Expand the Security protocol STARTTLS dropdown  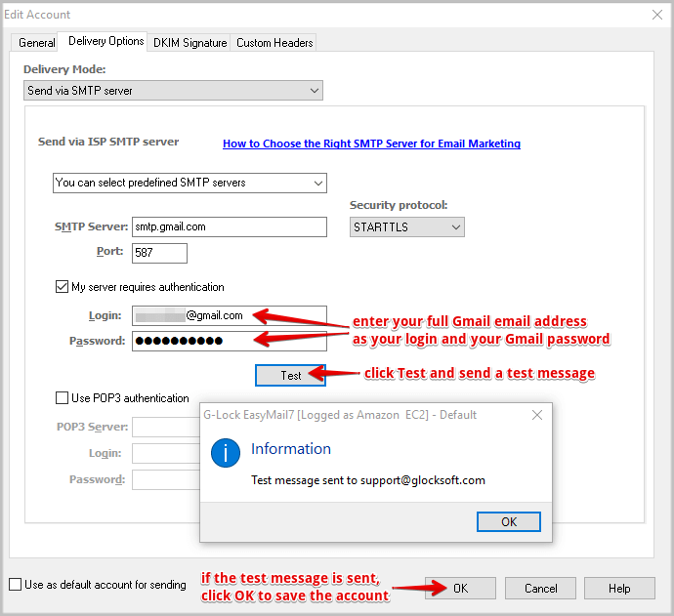click(406, 226)
